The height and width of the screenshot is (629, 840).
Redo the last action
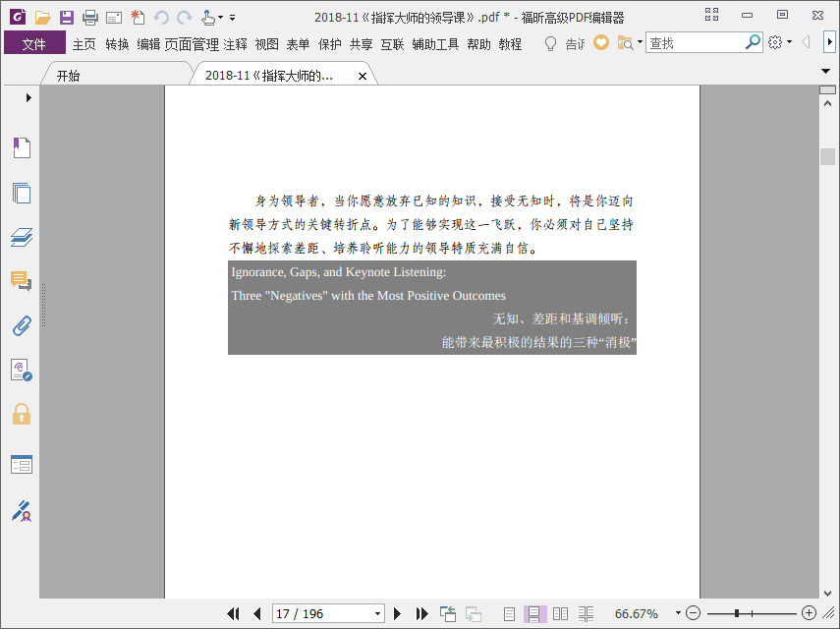[x=185, y=18]
